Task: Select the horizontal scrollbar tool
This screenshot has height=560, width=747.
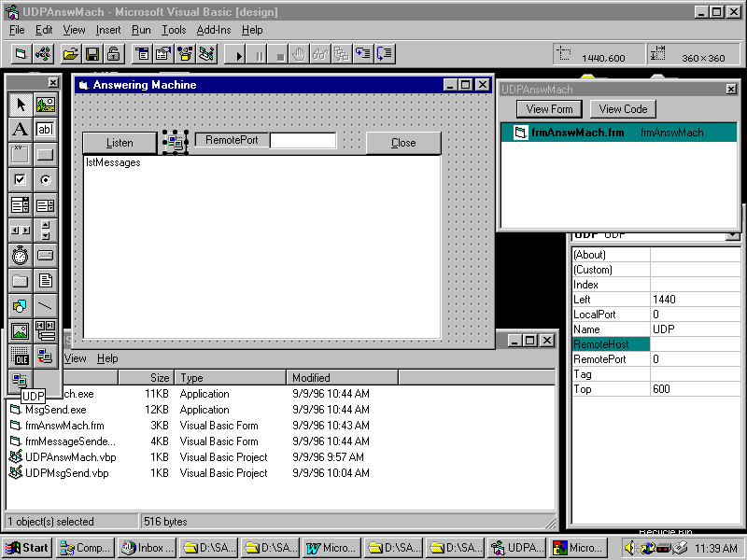Action: 20,231
